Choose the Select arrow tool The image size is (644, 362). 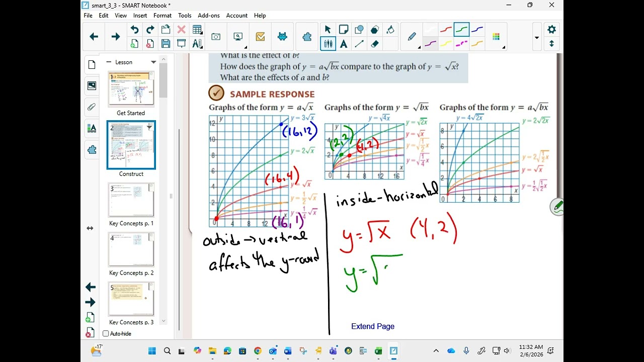coord(328,30)
